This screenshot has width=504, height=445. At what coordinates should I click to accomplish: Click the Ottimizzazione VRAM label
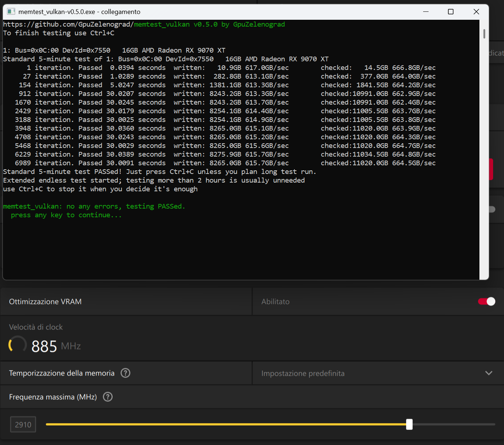(x=45, y=302)
